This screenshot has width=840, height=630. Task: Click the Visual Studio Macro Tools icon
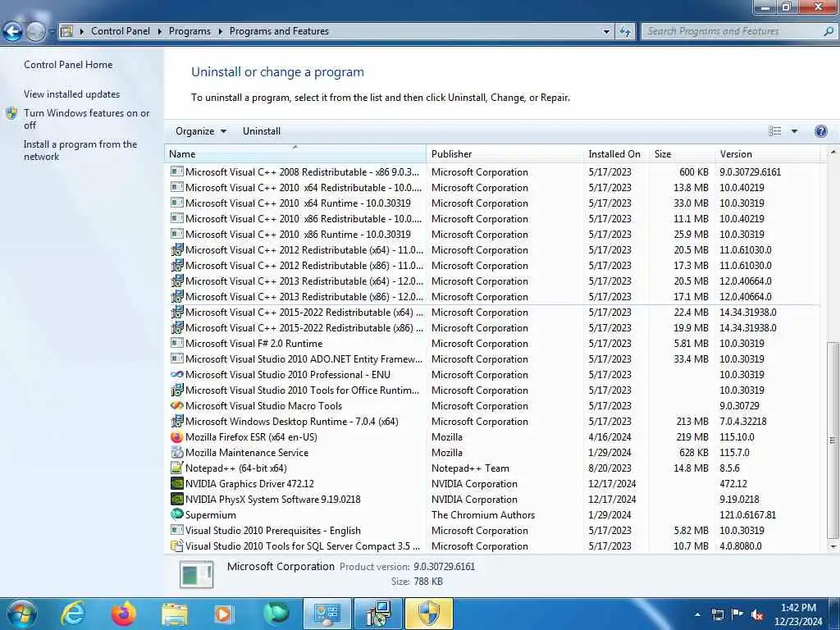[177, 405]
